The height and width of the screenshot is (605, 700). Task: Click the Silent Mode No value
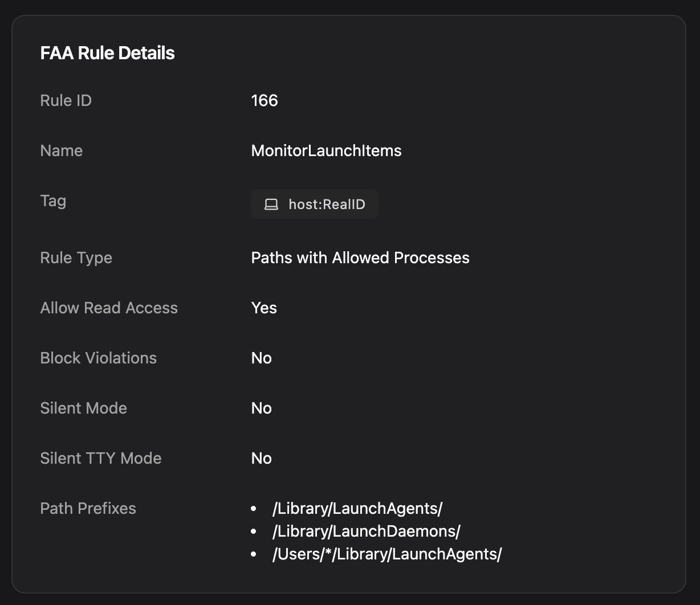tap(261, 408)
